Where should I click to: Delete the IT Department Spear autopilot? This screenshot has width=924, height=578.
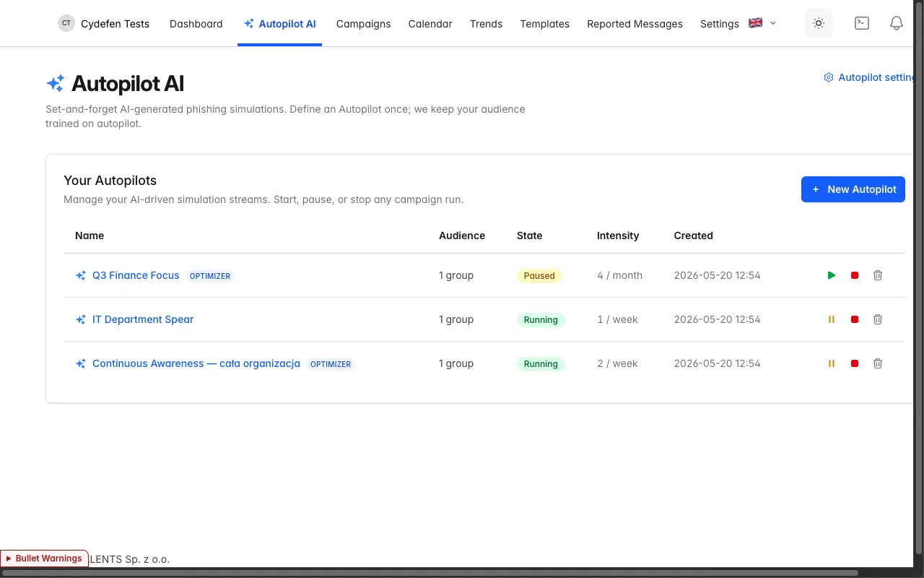click(x=878, y=319)
